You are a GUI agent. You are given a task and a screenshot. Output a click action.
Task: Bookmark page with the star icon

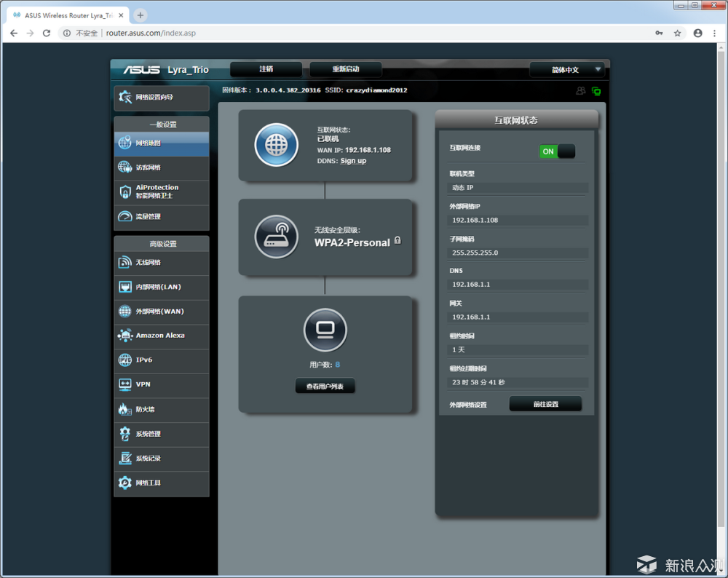tap(677, 33)
